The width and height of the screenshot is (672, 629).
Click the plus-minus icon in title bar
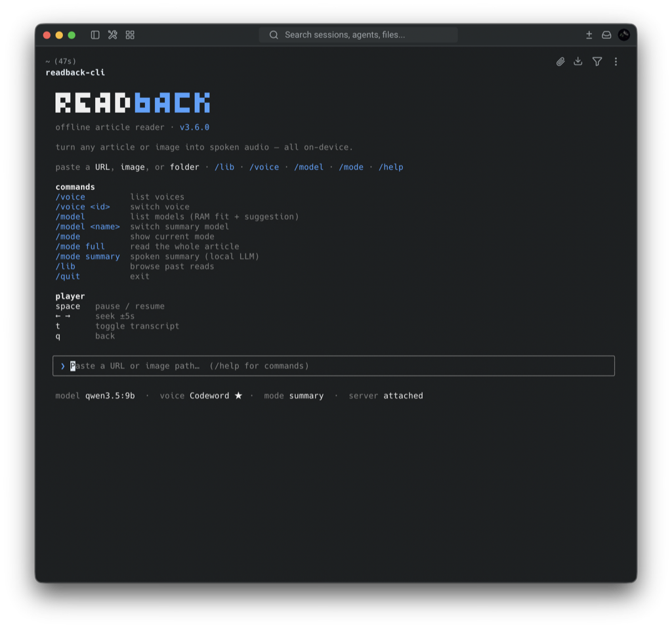tap(589, 35)
